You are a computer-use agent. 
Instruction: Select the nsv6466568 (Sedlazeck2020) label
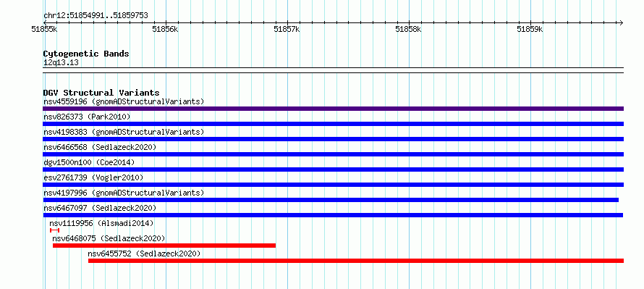coord(100,147)
